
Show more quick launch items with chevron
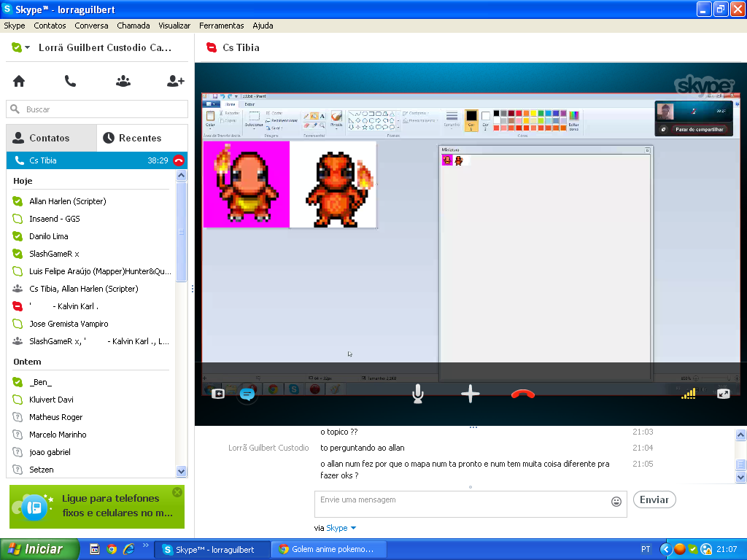point(145,545)
